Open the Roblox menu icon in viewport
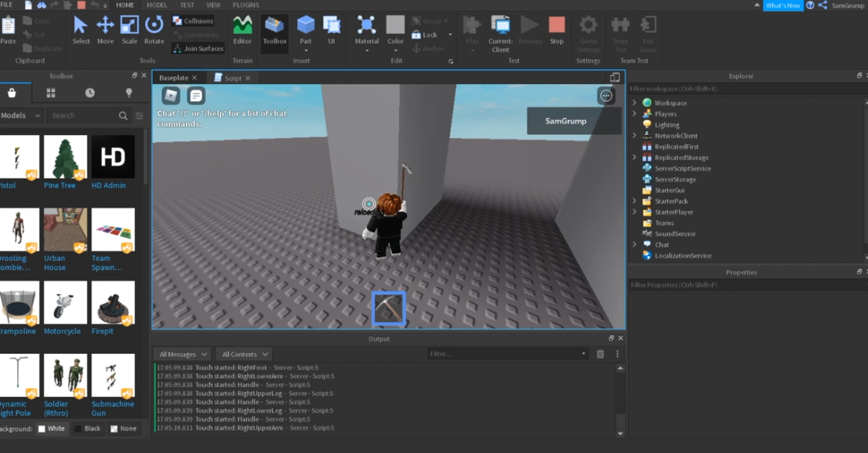The width and height of the screenshot is (868, 453). 171,96
